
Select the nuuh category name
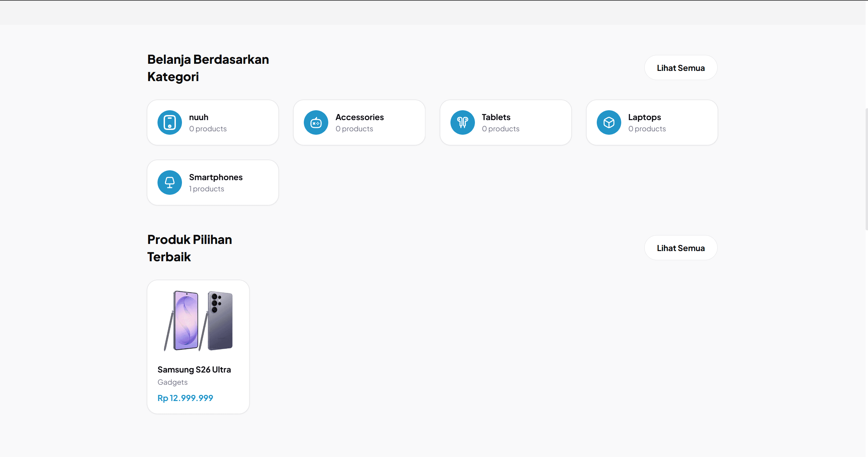(199, 117)
